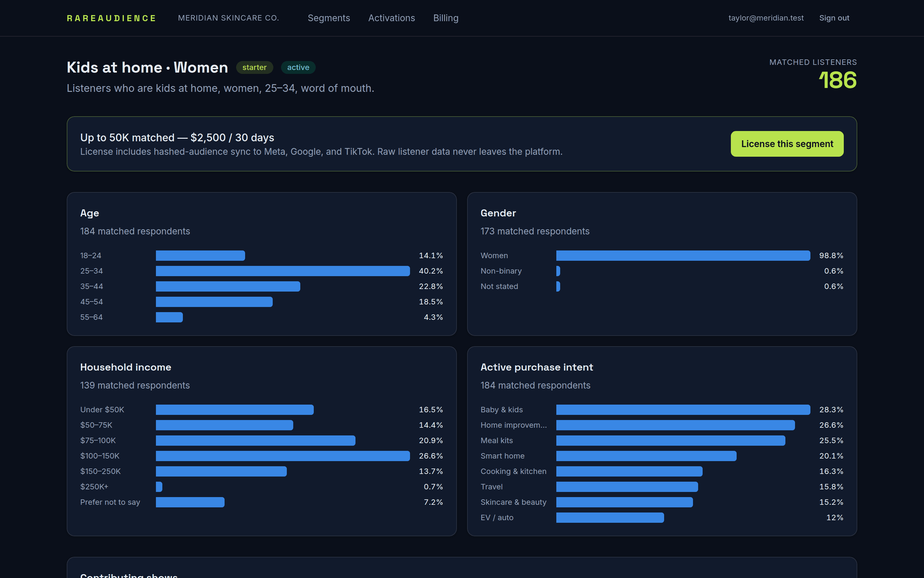This screenshot has height=578, width=924.
Task: Click the $150–250K label
Action: pos(100,471)
